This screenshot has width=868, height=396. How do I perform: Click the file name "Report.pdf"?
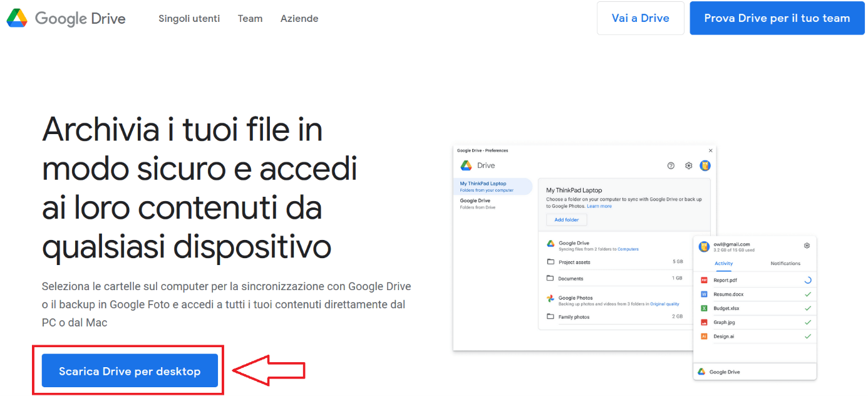(725, 280)
